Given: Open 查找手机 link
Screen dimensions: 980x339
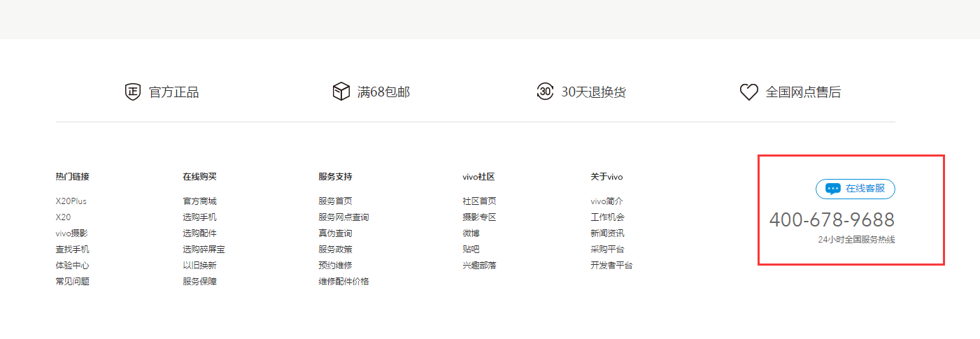Looking at the screenshot, I should [73, 250].
